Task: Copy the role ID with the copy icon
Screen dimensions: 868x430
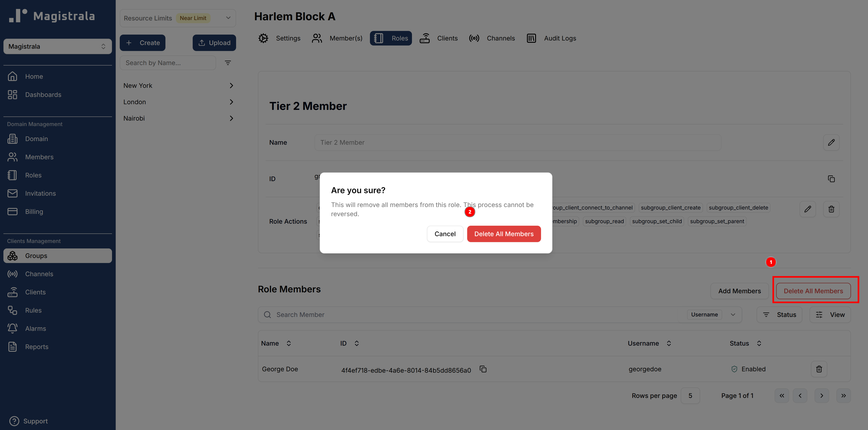Action: click(x=831, y=179)
